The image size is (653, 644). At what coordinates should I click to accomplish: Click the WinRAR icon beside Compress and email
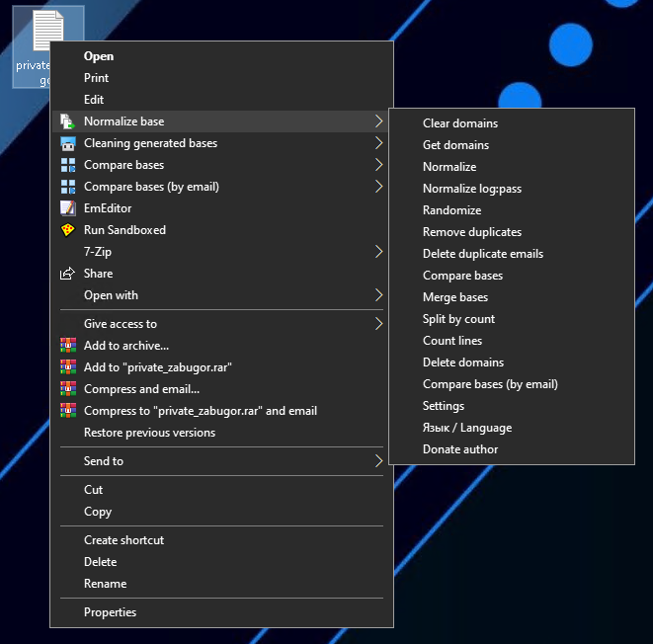tap(67, 389)
